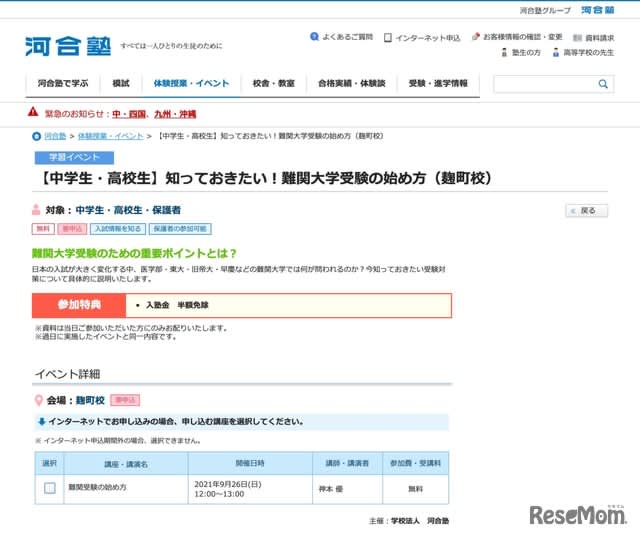Click the 河合塾グループ link at top
This screenshot has height=538, width=640.
545,11
